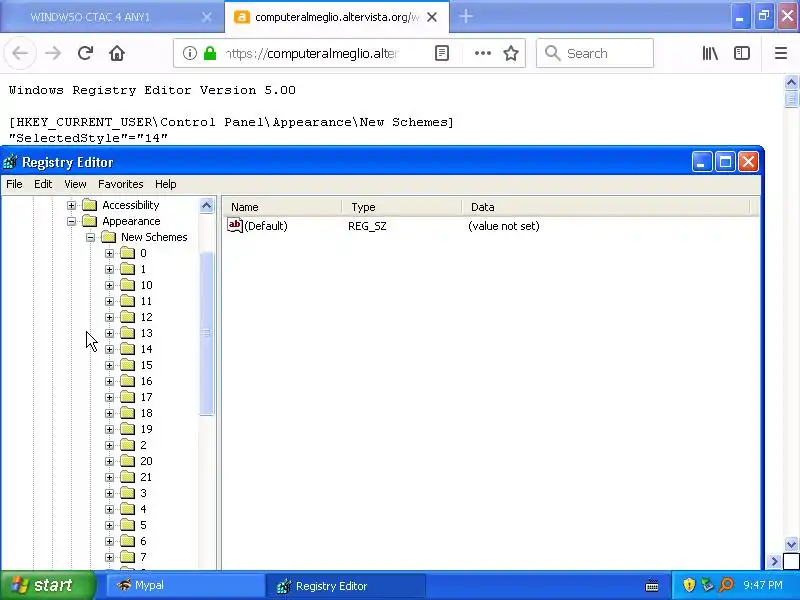Switch to Mypal taskbar button
800x600 pixels.
185,585
